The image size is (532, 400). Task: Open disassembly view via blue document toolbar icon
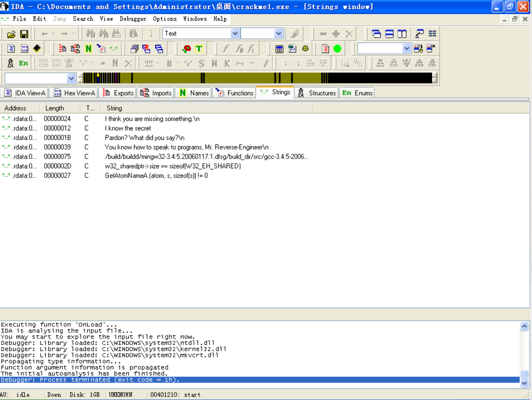click(11, 49)
